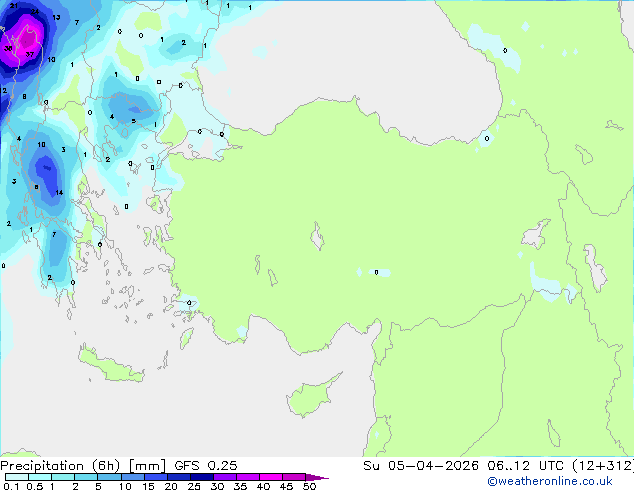The width and height of the screenshot is (634, 490).
Task: Click the map value 37 in magenta area
Action: tap(30, 54)
